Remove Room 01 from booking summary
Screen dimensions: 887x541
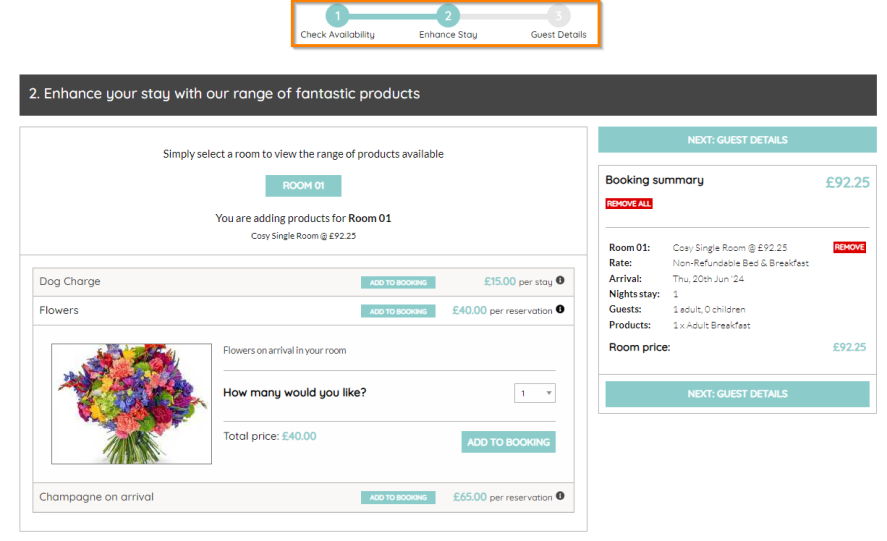(x=849, y=247)
